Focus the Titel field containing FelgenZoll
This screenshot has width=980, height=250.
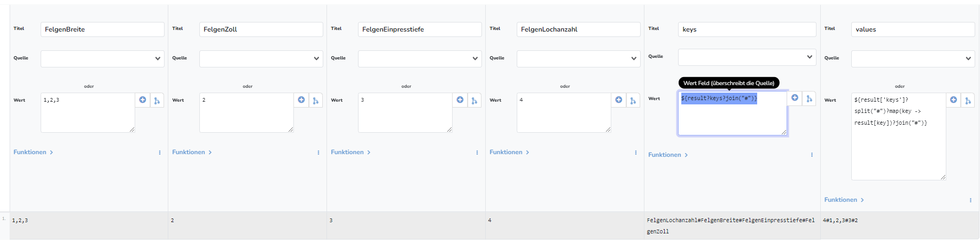[261, 29]
